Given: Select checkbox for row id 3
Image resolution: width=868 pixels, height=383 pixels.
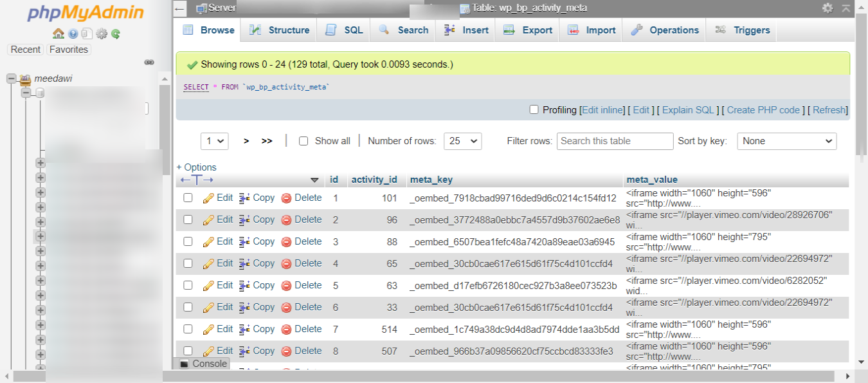Looking at the screenshot, I should click(188, 241).
